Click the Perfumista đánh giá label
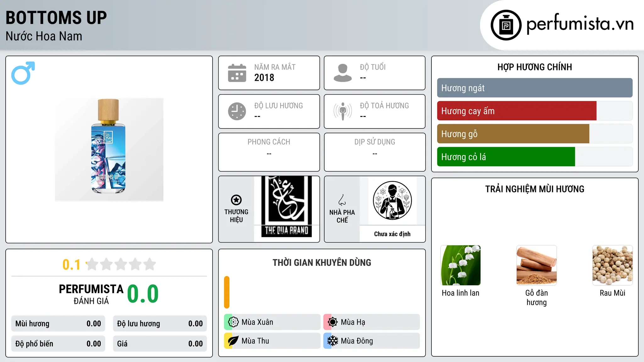This screenshot has width=644, height=362. point(91,294)
